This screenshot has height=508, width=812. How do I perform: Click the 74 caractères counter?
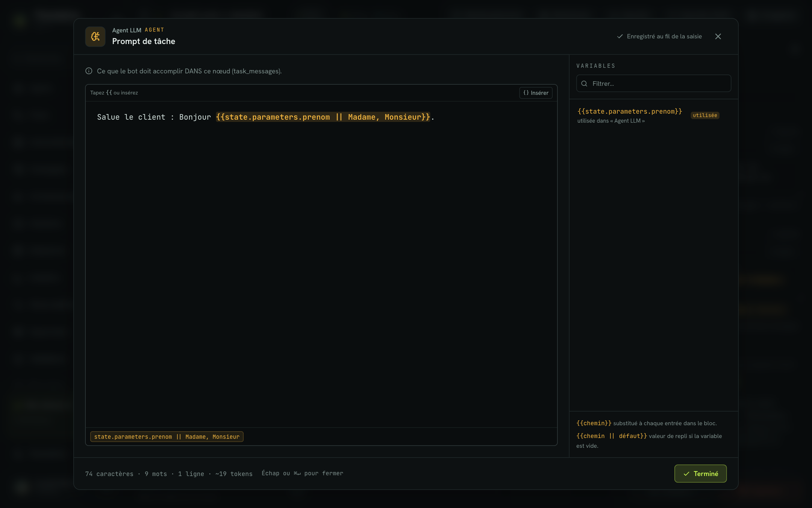[109, 474]
